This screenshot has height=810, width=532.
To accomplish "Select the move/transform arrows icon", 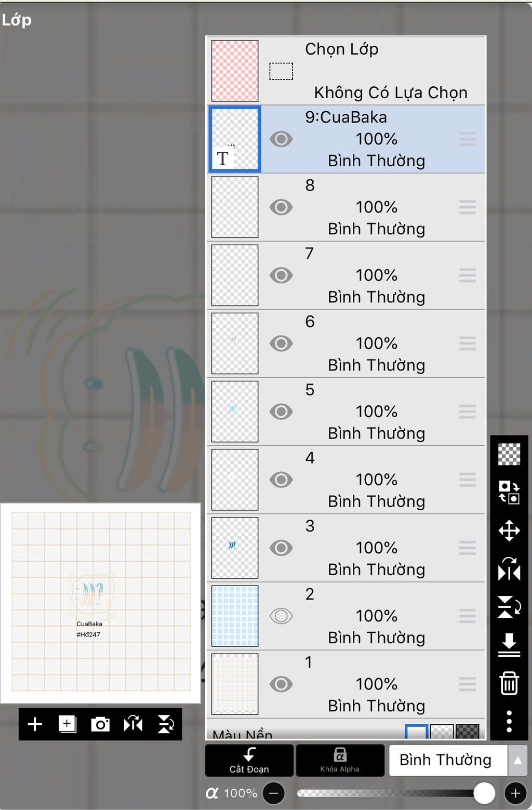I will [x=509, y=530].
